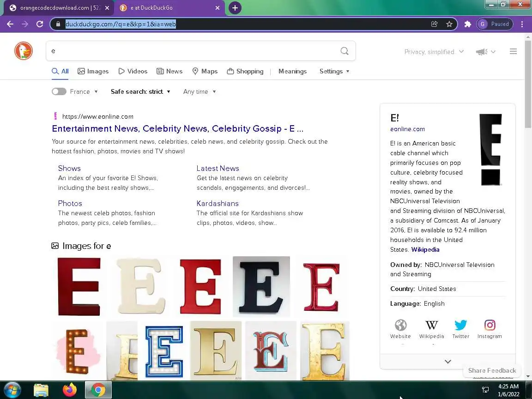Image resolution: width=532 pixels, height=399 pixels.
Task: Open the Meanings tab
Action: (292, 71)
